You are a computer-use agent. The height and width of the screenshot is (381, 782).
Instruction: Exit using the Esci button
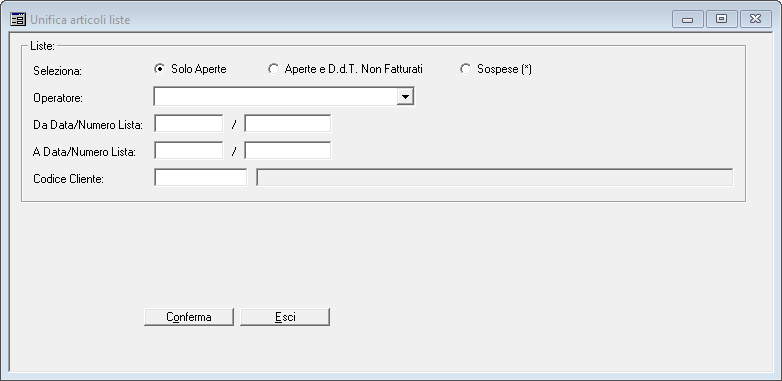[285, 317]
